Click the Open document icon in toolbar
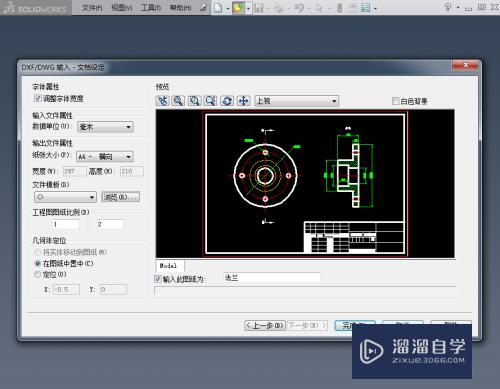 [238, 8]
